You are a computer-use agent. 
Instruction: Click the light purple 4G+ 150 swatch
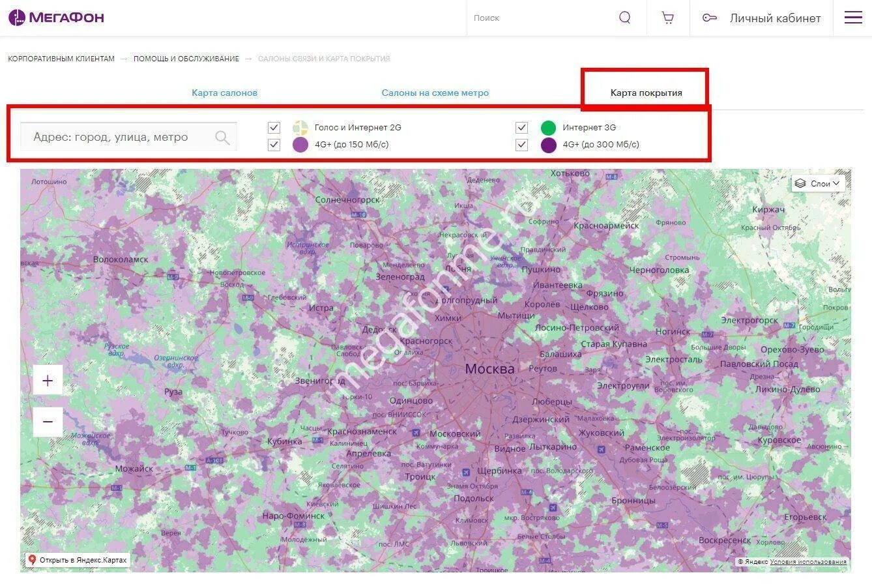[x=300, y=145]
